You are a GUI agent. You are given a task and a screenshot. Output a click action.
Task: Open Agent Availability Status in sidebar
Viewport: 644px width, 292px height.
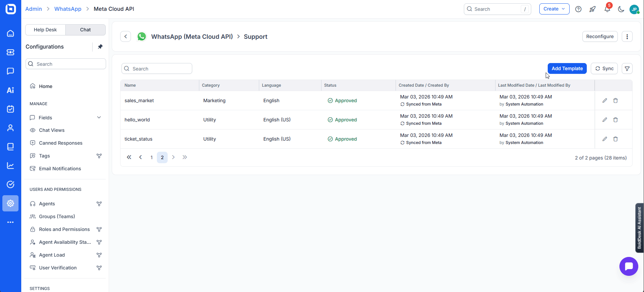(x=66, y=242)
